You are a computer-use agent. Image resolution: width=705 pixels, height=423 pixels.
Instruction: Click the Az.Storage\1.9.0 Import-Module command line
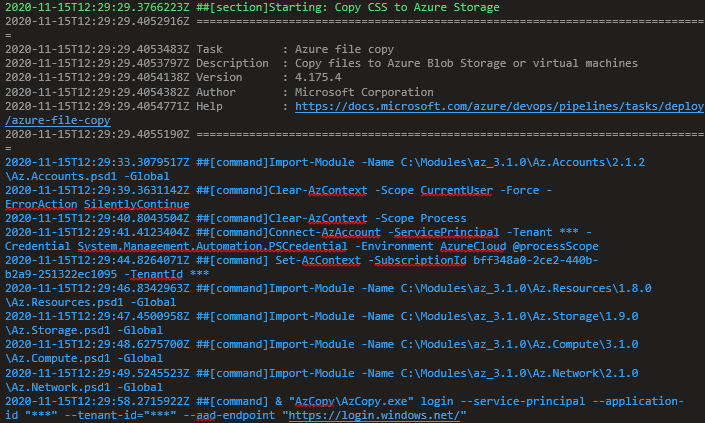coord(321,316)
